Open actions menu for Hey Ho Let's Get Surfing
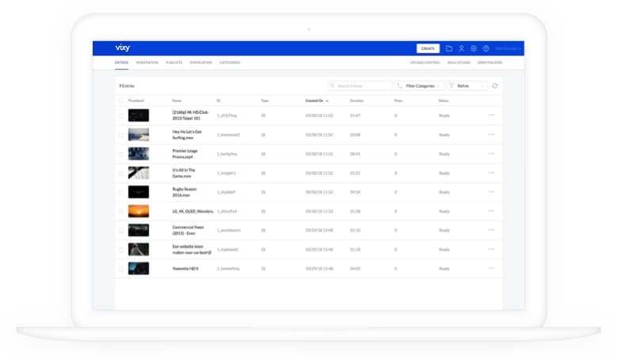The image size is (618, 364). (491, 135)
